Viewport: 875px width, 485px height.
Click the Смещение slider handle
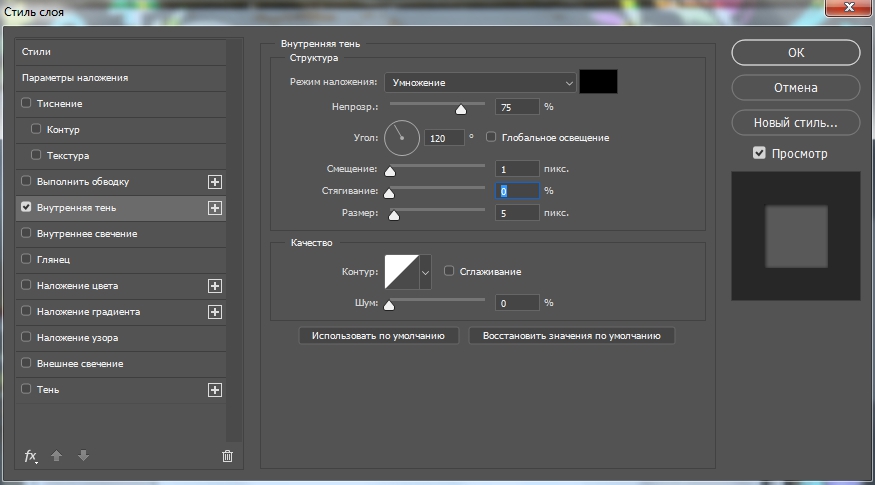coord(390,171)
